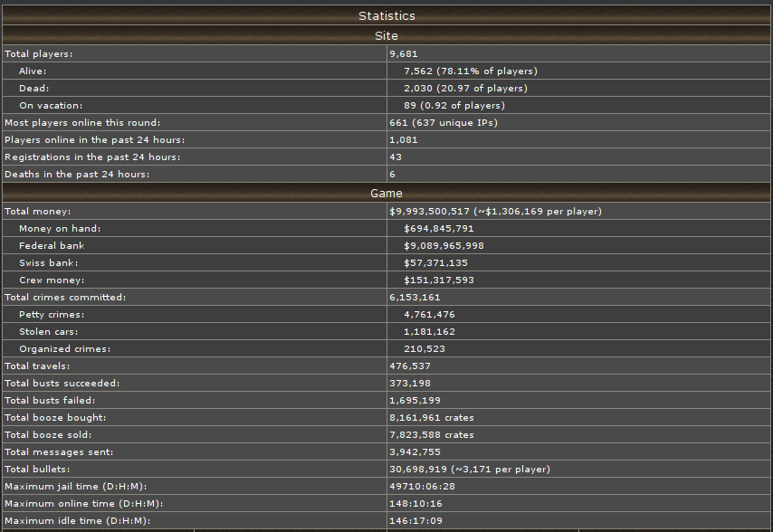Image resolution: width=773 pixels, height=532 pixels.
Task: Select the Deaths in the past 24 hours row
Action: pyautogui.click(x=386, y=175)
